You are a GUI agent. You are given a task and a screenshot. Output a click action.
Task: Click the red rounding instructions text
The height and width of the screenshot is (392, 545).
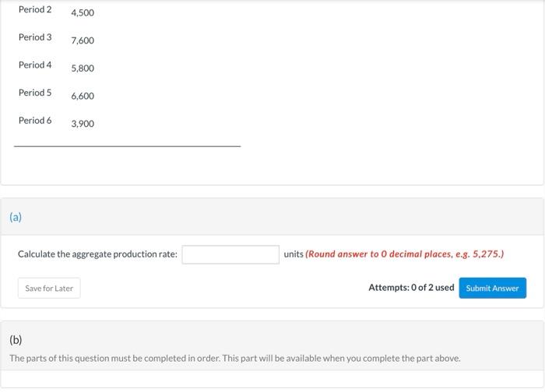405,254
